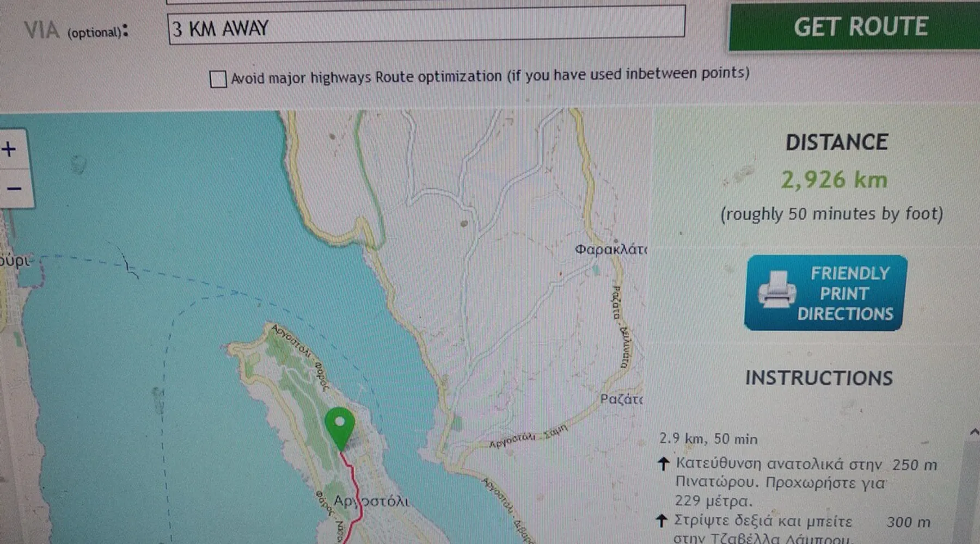The image size is (980, 544).
Task: Select the 2,926 km distance value
Action: coord(834,180)
